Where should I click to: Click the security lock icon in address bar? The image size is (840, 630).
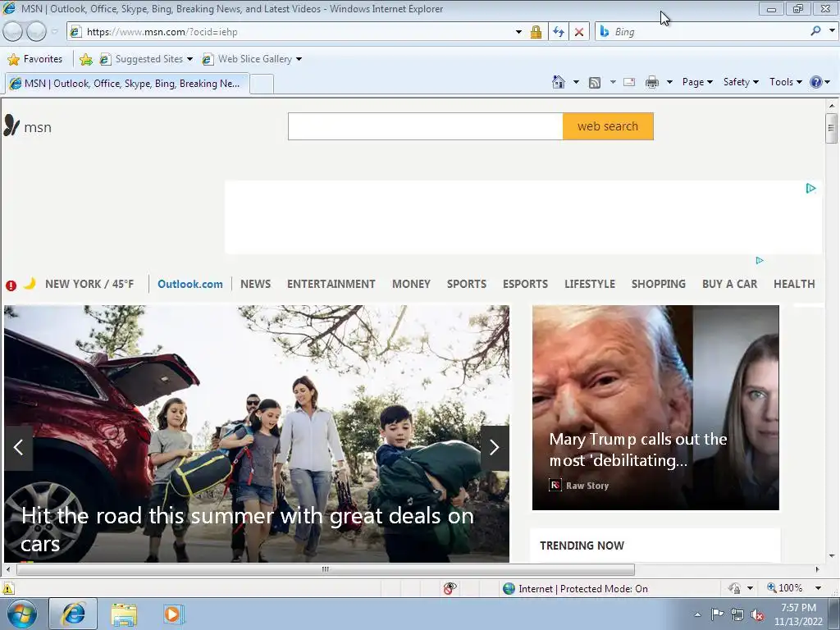click(536, 32)
